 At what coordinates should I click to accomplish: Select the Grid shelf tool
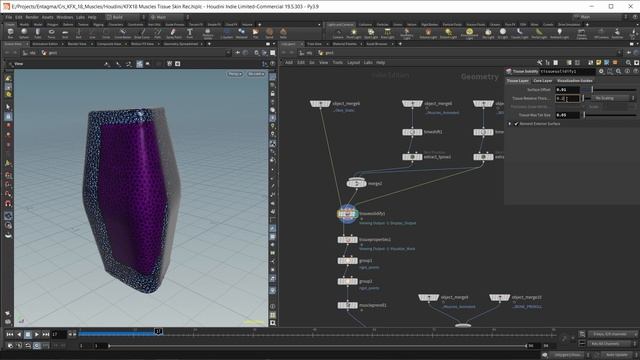coord(65,33)
